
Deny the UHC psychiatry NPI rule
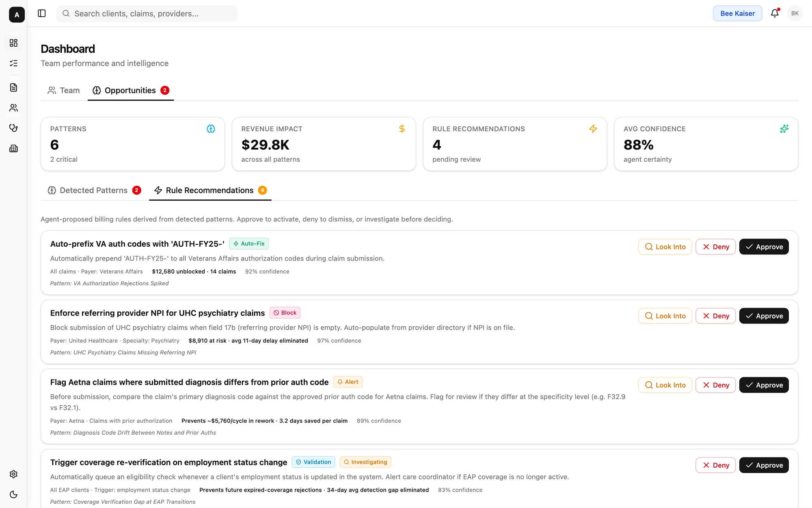(715, 316)
